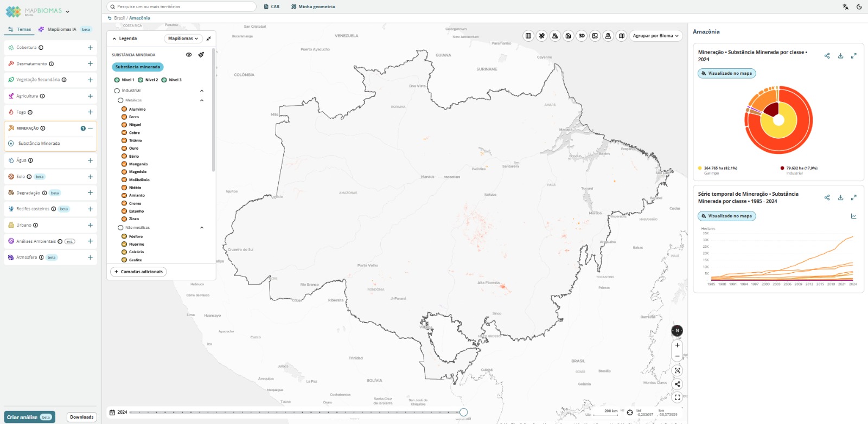Hide the Substância Minerada layer via eye
The width and height of the screenshot is (868, 424).
click(x=189, y=55)
